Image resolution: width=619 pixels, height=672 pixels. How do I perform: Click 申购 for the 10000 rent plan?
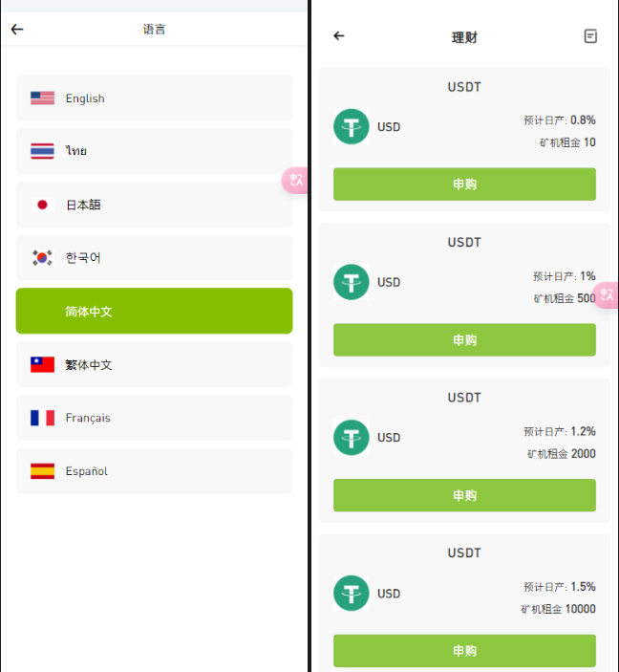coord(465,651)
